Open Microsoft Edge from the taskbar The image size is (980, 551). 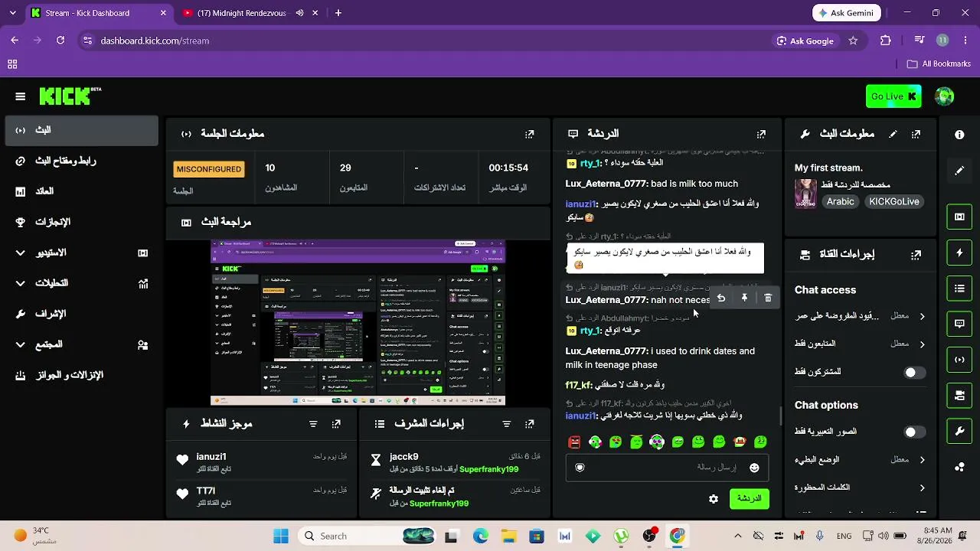coord(480,536)
